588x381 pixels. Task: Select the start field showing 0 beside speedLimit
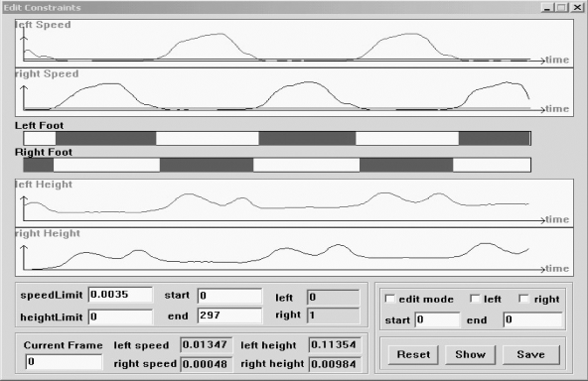[229, 296]
